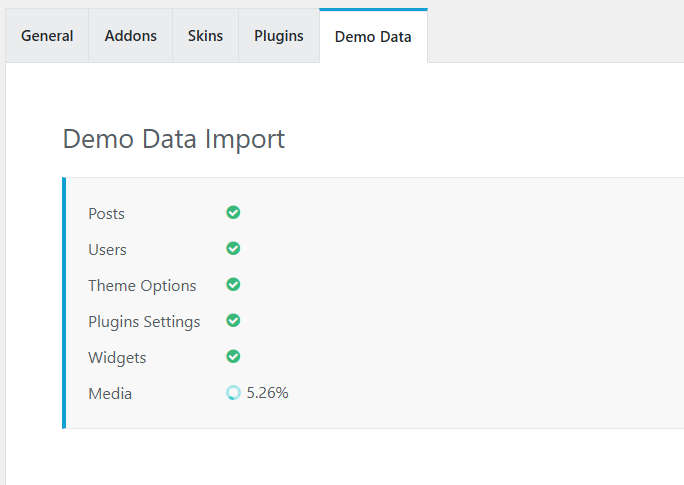Click the Demo Data Import heading
The image size is (684, 485).
pos(174,139)
